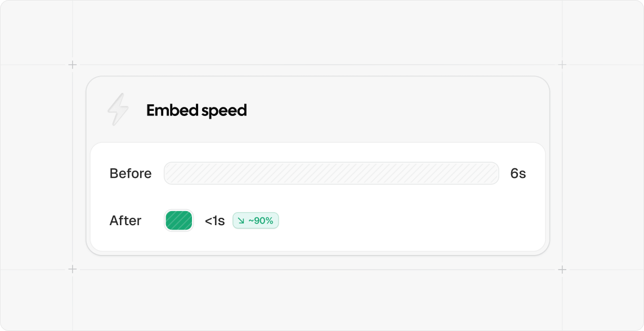This screenshot has height=331, width=644.
Task: Click the <1s duration value
Action: [x=214, y=221]
